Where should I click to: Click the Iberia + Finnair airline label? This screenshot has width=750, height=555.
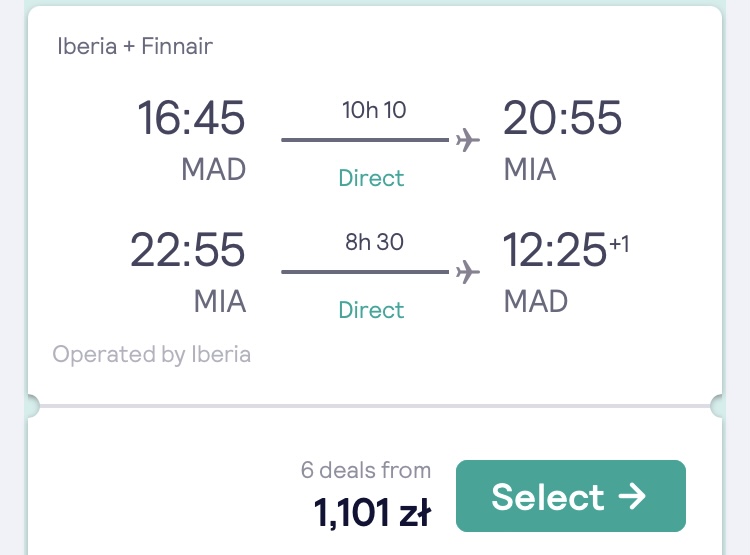(x=135, y=46)
